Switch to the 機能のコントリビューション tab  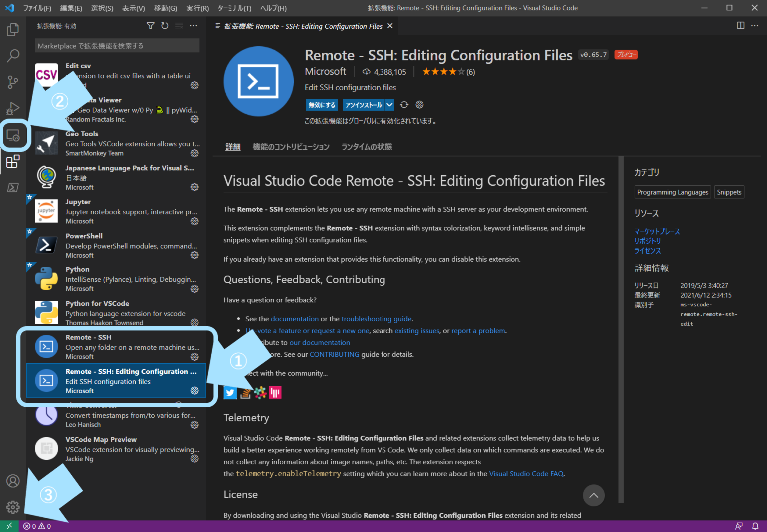(291, 146)
